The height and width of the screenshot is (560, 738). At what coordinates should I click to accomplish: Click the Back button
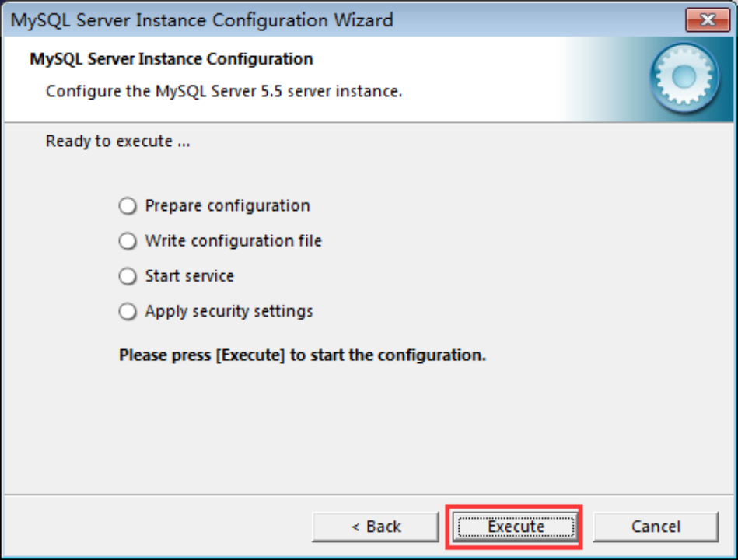click(x=376, y=526)
